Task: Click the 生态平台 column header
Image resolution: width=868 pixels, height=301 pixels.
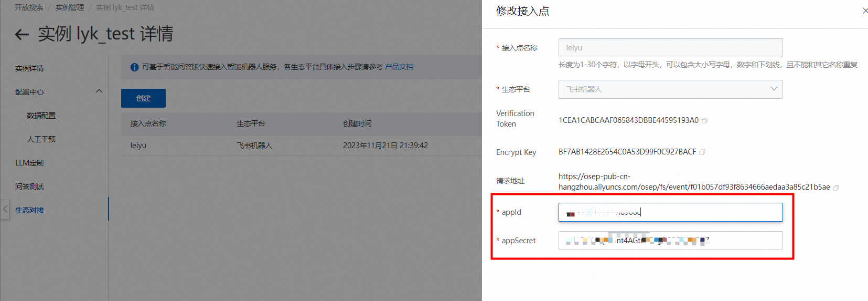Action: click(x=251, y=123)
